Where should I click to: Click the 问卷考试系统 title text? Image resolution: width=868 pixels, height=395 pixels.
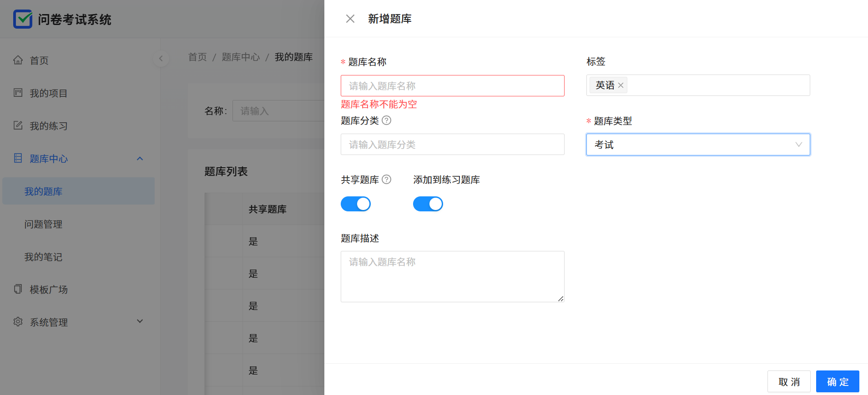75,20
